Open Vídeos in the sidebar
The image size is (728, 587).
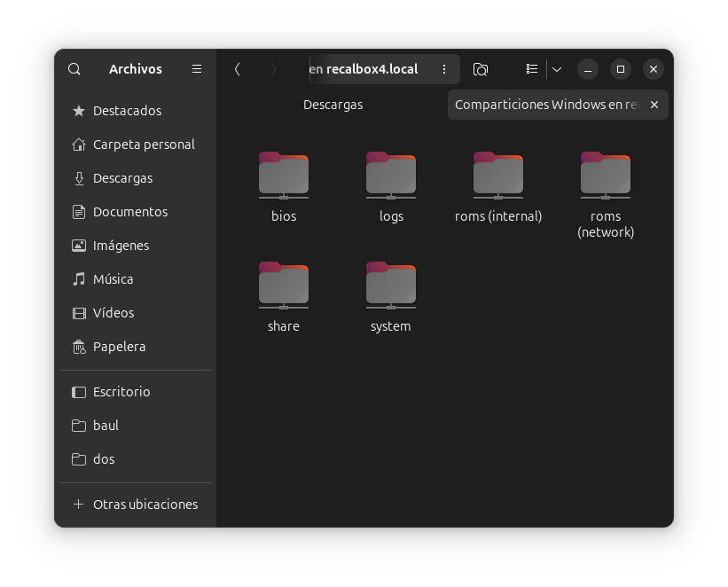(x=136, y=313)
